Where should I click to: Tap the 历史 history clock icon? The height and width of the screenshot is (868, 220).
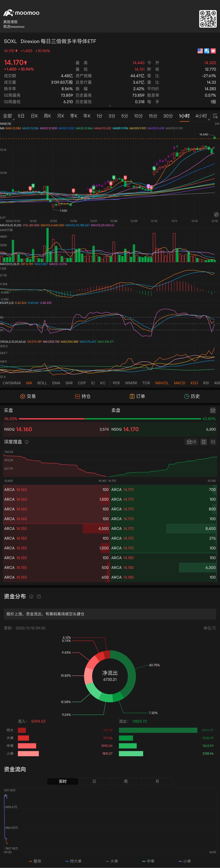tap(187, 396)
